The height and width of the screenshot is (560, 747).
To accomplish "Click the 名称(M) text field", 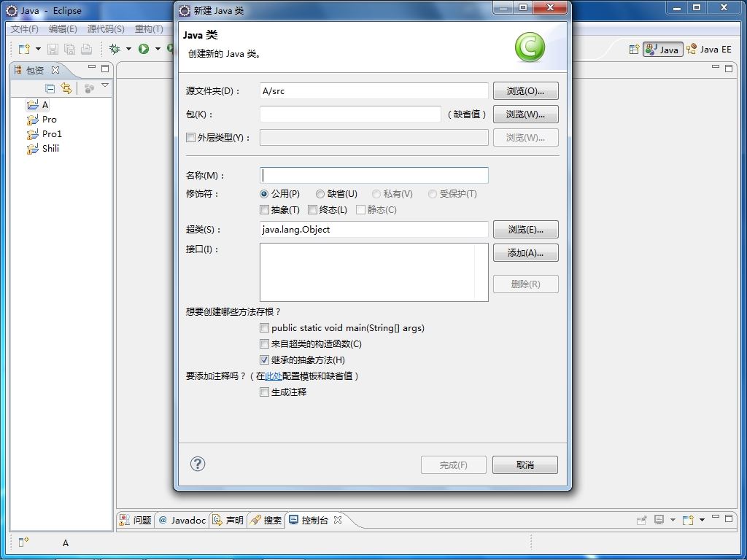I will point(374,175).
